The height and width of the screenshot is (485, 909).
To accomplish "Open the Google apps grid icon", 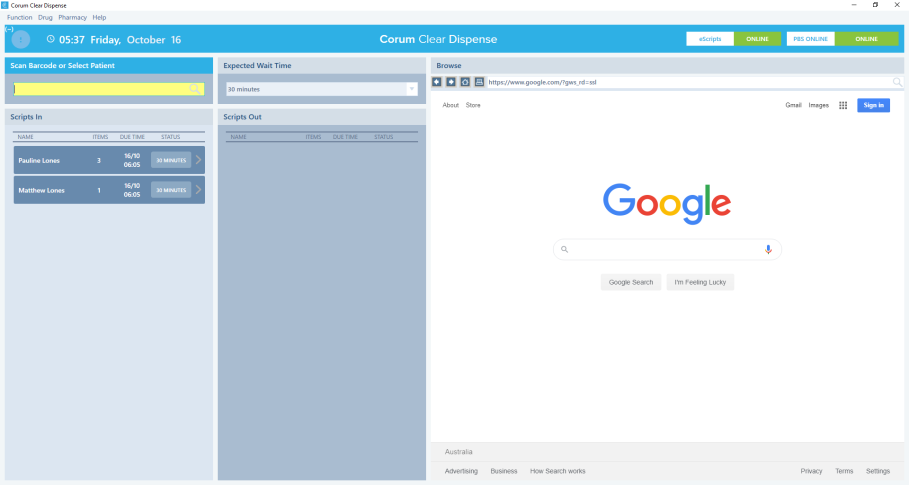I will [843, 105].
